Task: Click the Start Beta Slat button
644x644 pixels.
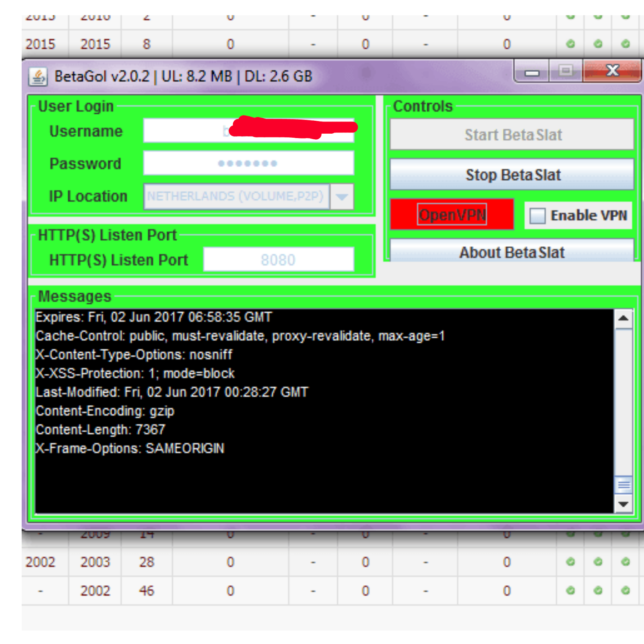Action: click(x=512, y=134)
